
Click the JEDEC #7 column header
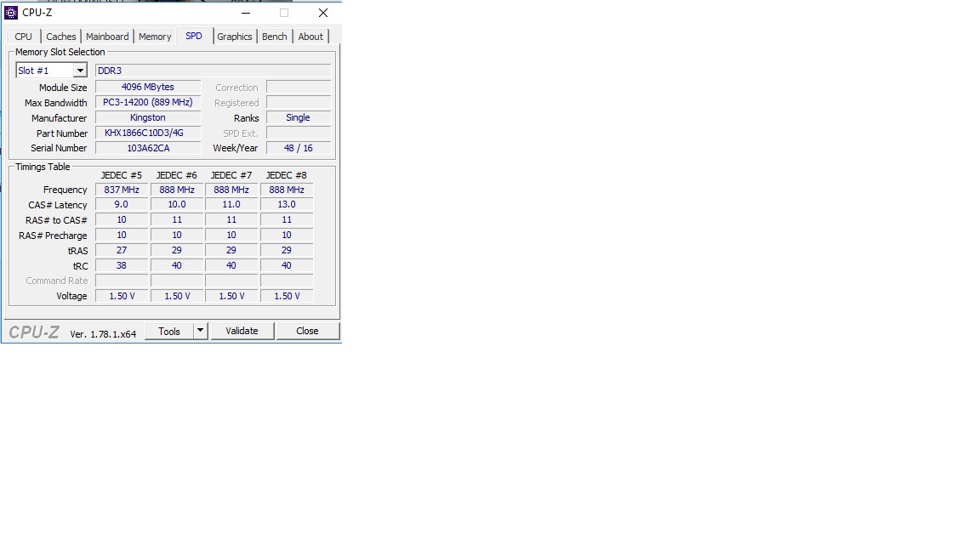pos(231,175)
